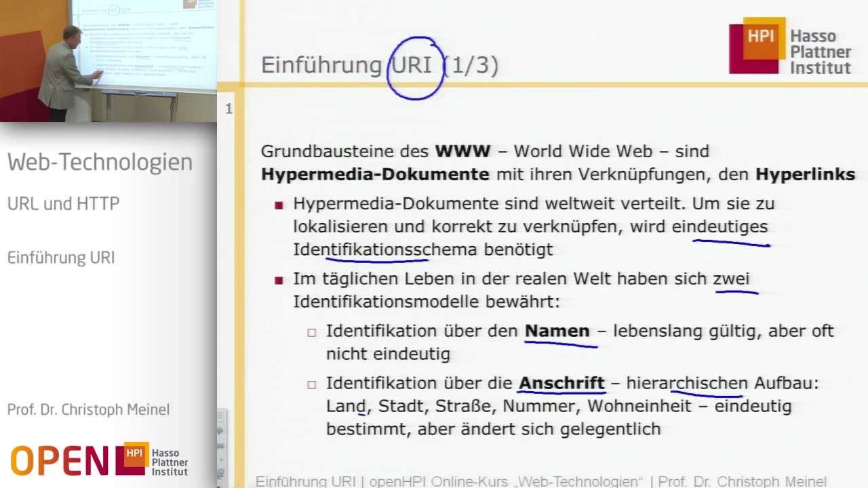Click 'Identifikationsschema benötigt' line
The image size is (868, 488).
(423, 249)
